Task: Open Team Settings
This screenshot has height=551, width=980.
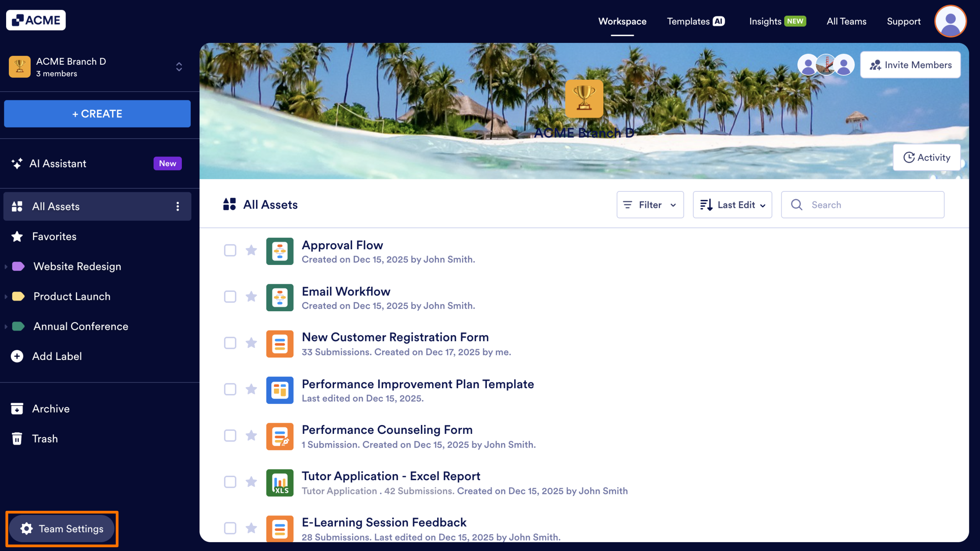Action: 62,528
